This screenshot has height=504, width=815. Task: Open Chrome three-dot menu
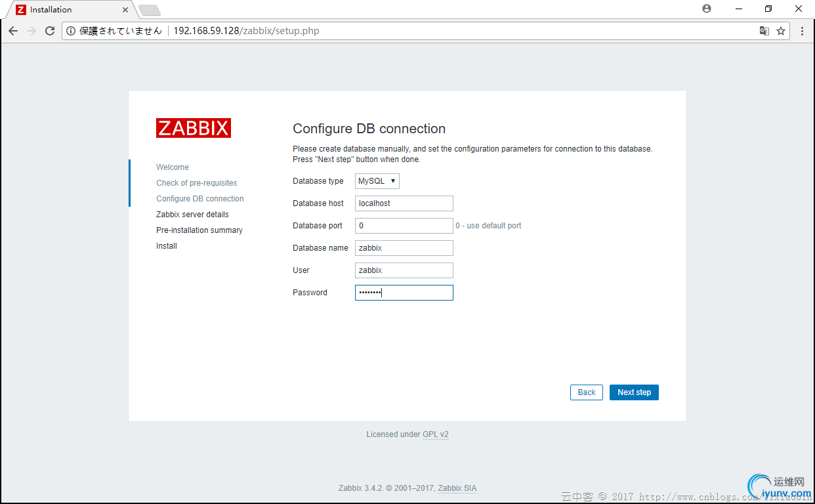pyautogui.click(x=802, y=31)
